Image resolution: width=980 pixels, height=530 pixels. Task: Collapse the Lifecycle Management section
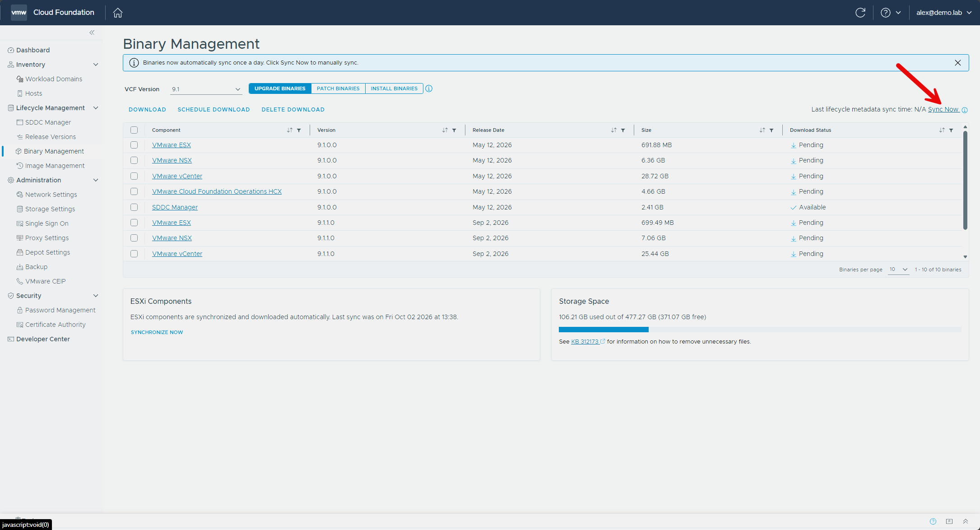tap(96, 108)
